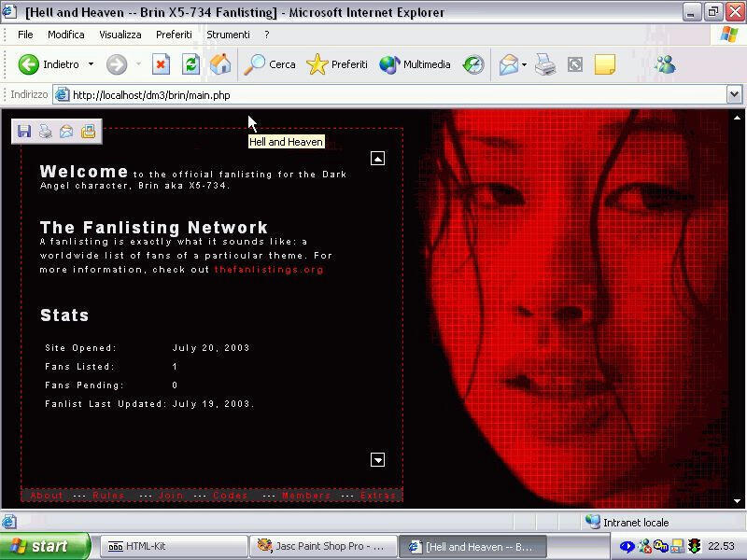The height and width of the screenshot is (560, 747).
Task: Open the Strumenti menu
Action: pyautogui.click(x=228, y=35)
